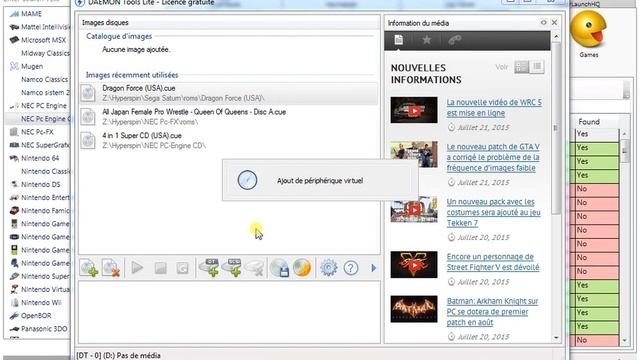
Task: Select Nintendo DS in systems list
Action: tap(40, 184)
